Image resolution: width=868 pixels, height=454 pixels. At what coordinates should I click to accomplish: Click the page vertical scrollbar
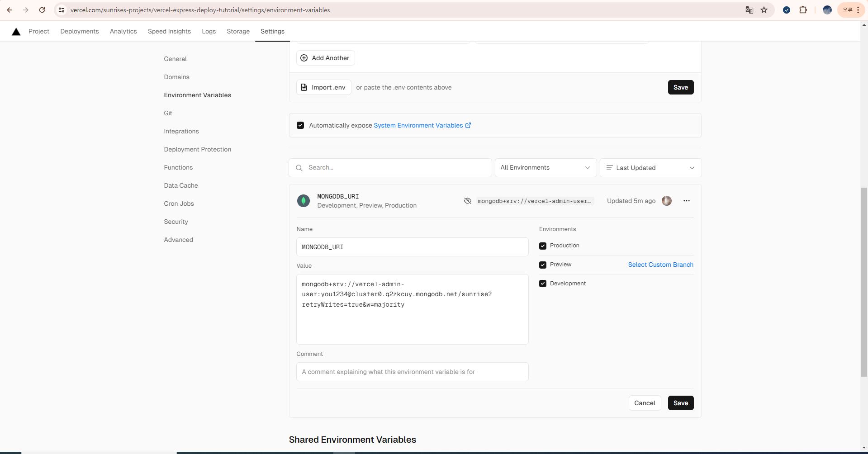(864, 281)
